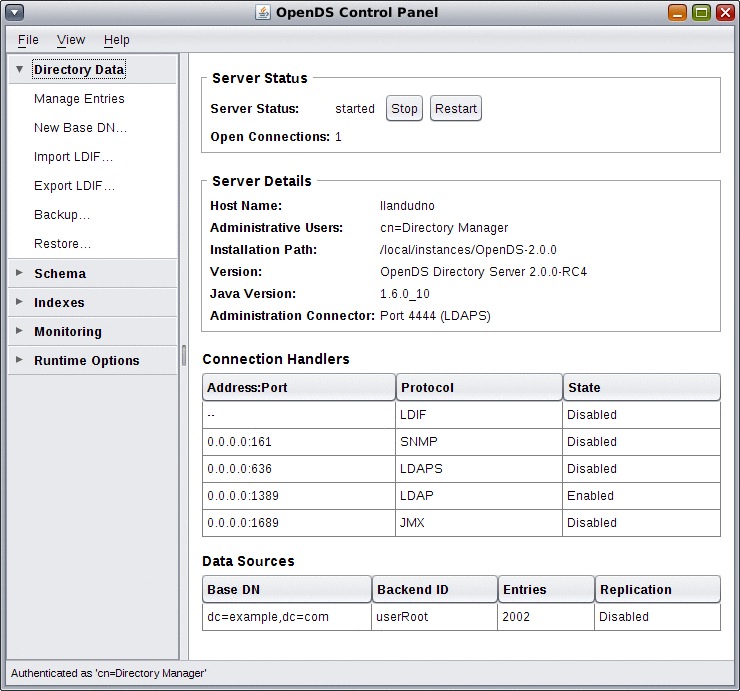Select the userRoot backend cell
This screenshot has height=691, width=740.
(x=435, y=617)
